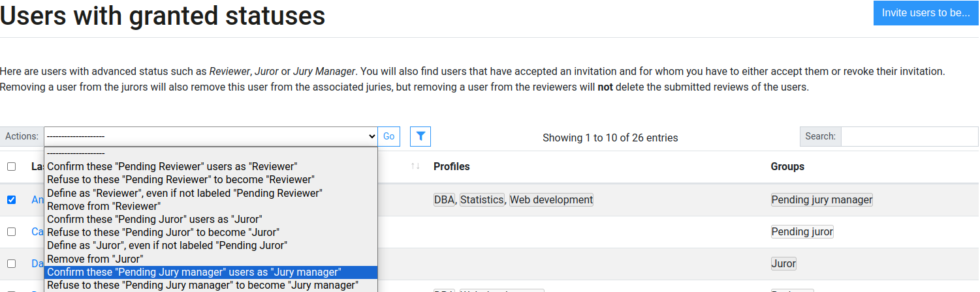Choose Remove from "Juror" option
Image resolution: width=980 pixels, height=292 pixels.
click(x=95, y=259)
